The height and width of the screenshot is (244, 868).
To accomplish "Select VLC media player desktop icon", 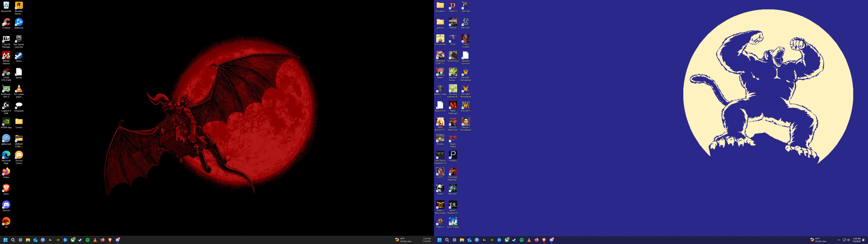I will tap(19, 91).
